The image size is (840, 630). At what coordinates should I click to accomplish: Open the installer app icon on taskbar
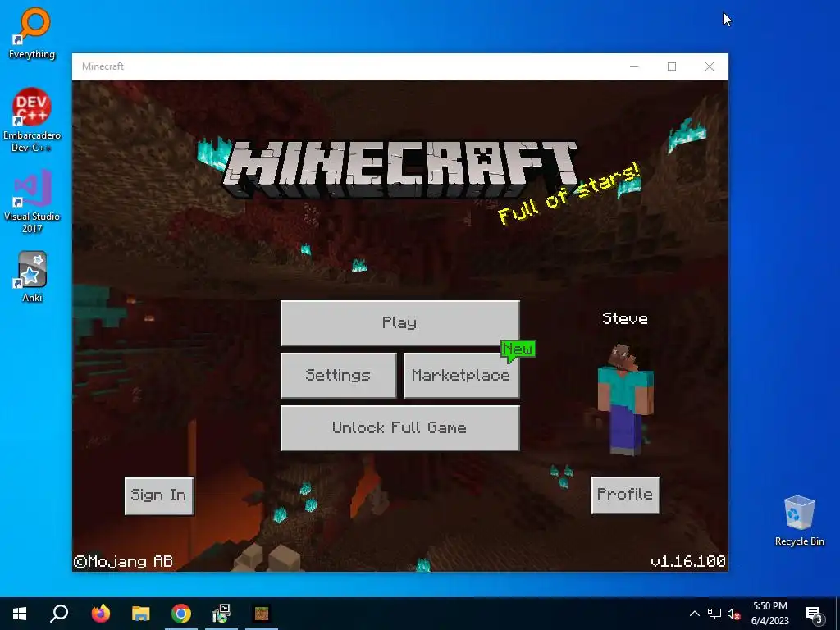pos(221,614)
